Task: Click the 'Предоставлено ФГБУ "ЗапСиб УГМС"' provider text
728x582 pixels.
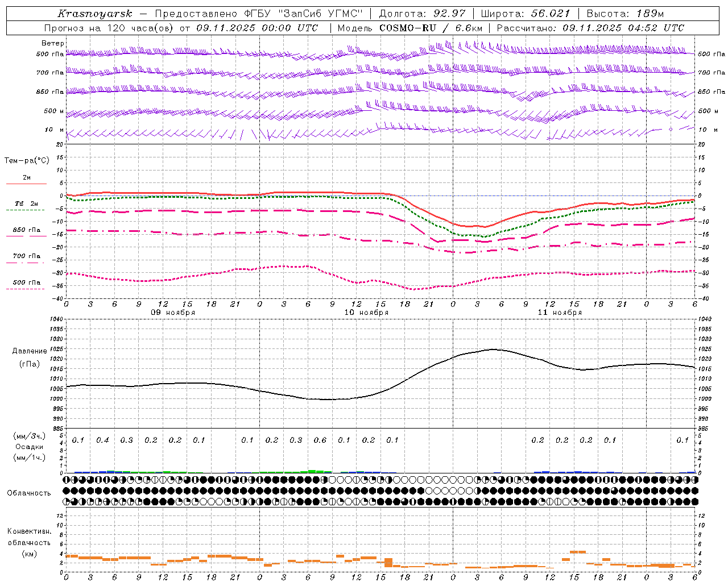Action: [258, 14]
